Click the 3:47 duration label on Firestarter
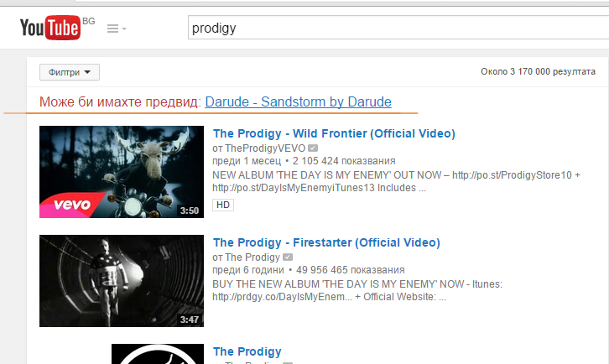 point(190,320)
